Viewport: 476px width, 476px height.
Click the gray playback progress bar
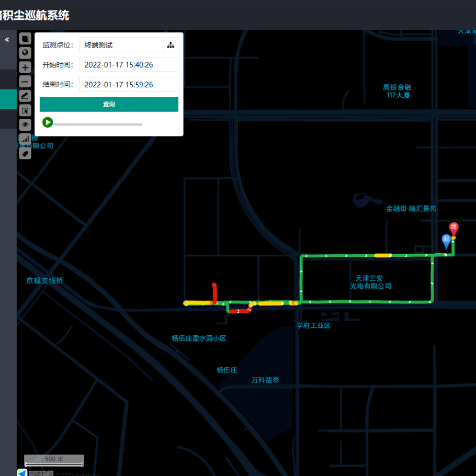(98, 124)
